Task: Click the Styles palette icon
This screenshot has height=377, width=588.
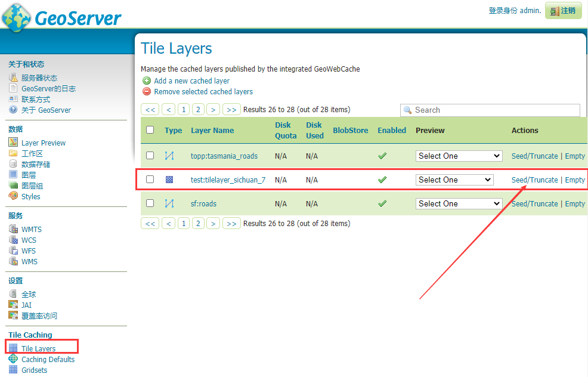Action: (x=13, y=196)
